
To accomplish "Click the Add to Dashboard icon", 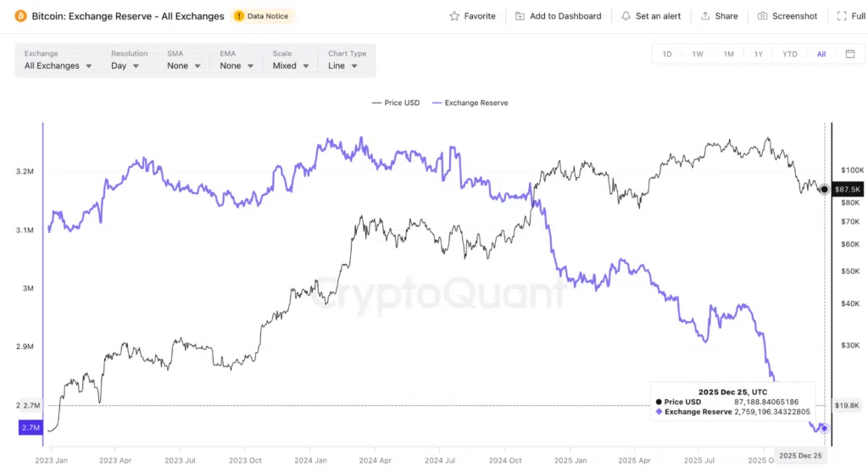I will (x=520, y=16).
